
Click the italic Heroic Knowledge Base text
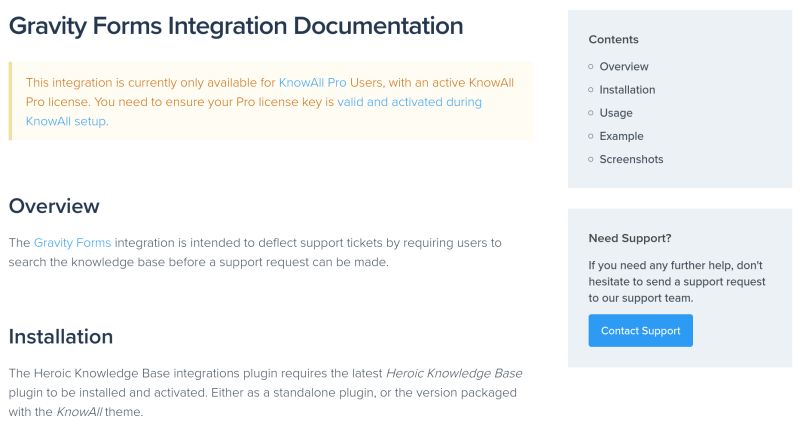(x=453, y=373)
